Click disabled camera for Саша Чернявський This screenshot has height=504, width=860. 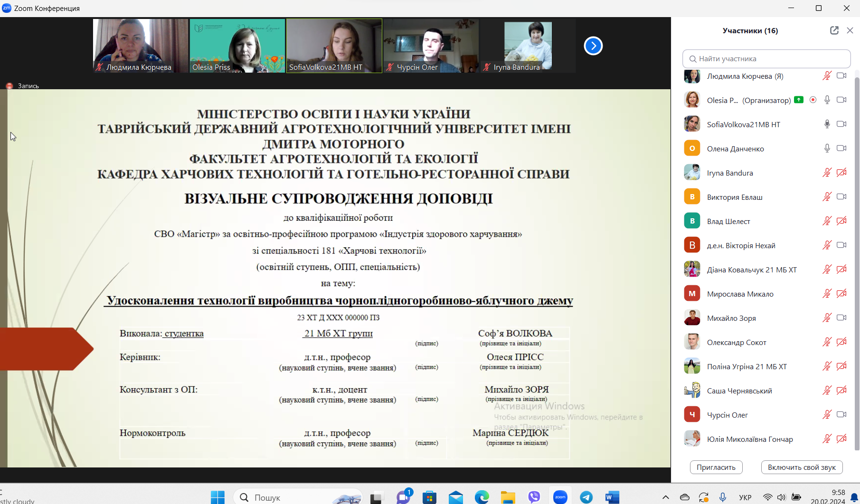[841, 391]
